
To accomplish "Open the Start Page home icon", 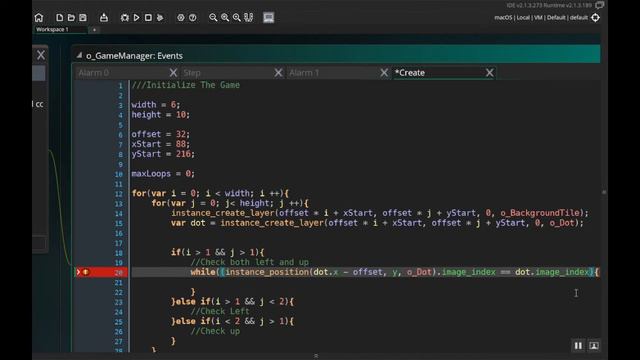I will coord(39,18).
